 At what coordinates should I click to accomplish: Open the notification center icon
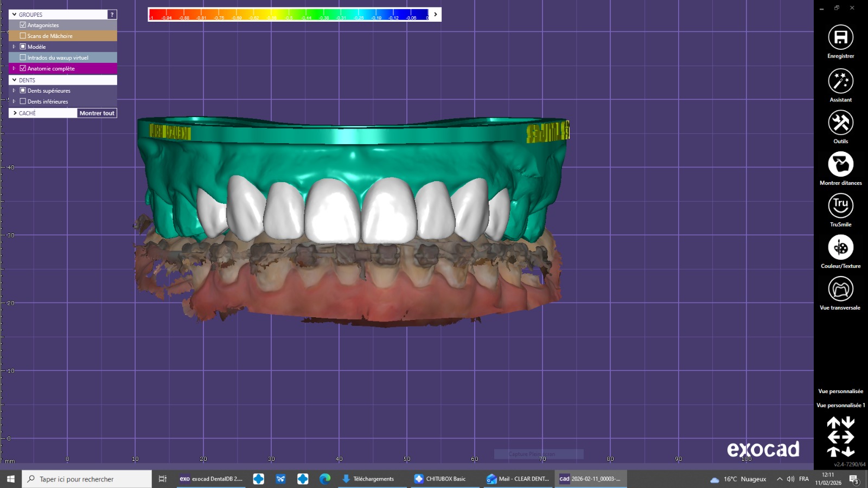(854, 479)
